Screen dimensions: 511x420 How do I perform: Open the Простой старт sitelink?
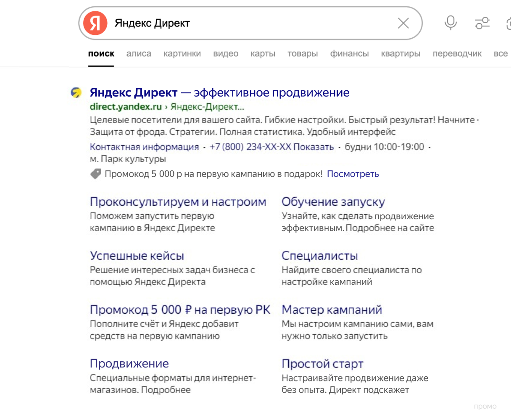coord(322,364)
